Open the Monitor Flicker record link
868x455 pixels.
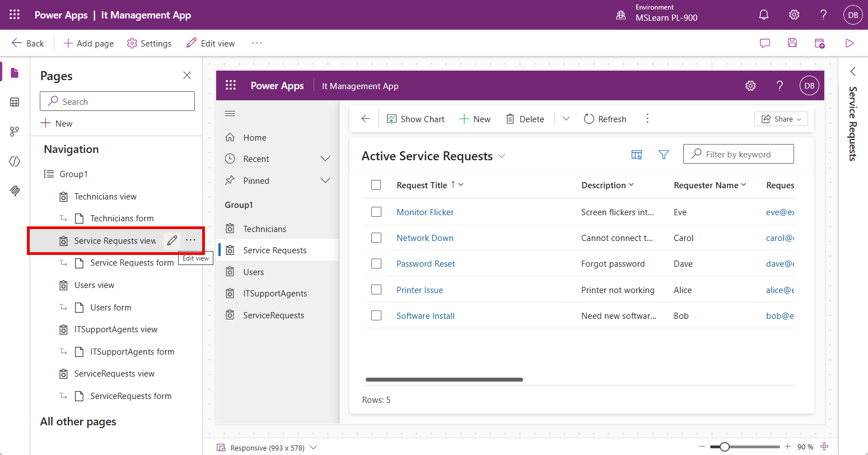click(425, 212)
